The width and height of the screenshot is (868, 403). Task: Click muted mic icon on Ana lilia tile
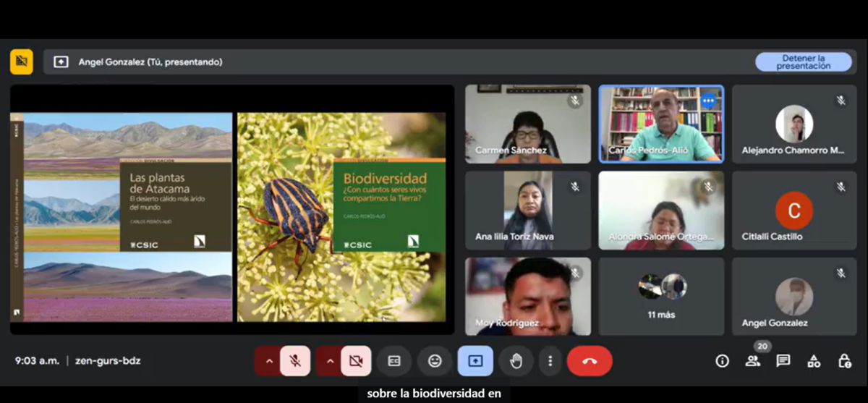(575, 187)
